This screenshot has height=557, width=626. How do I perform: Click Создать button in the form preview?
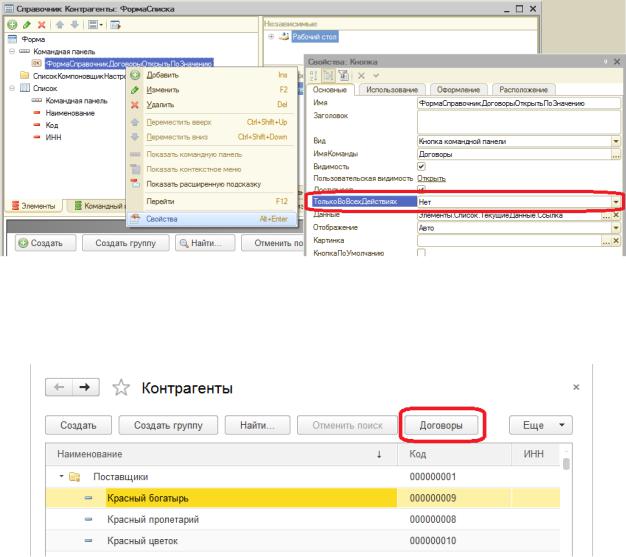coord(46,243)
